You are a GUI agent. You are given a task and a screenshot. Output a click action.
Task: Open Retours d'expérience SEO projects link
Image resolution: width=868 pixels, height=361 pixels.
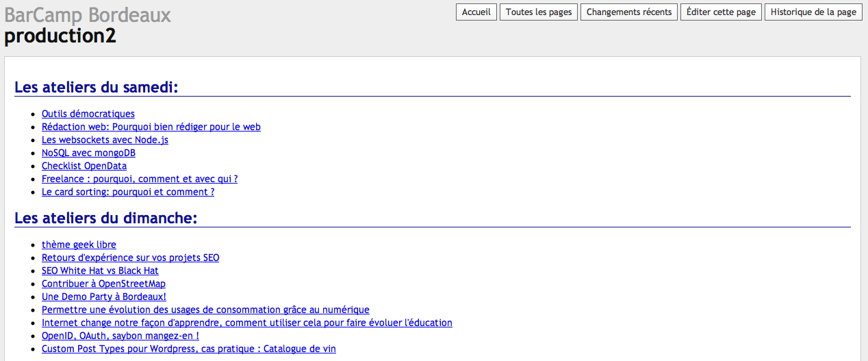[x=130, y=258]
